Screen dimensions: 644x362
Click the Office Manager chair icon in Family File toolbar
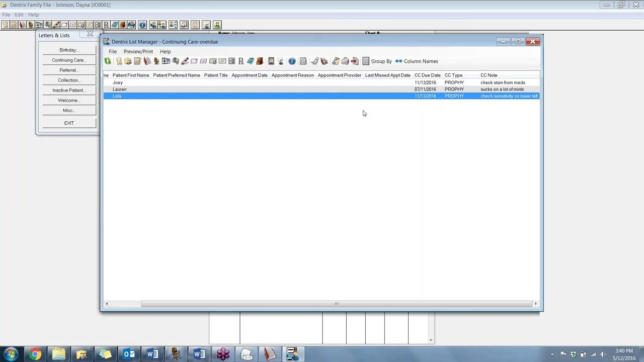click(x=30, y=25)
